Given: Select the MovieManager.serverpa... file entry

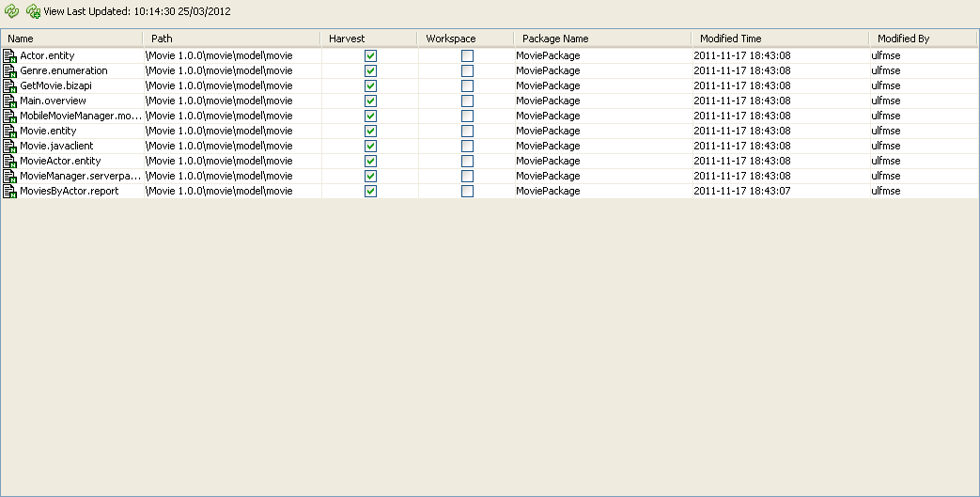Looking at the screenshot, I should (x=80, y=176).
